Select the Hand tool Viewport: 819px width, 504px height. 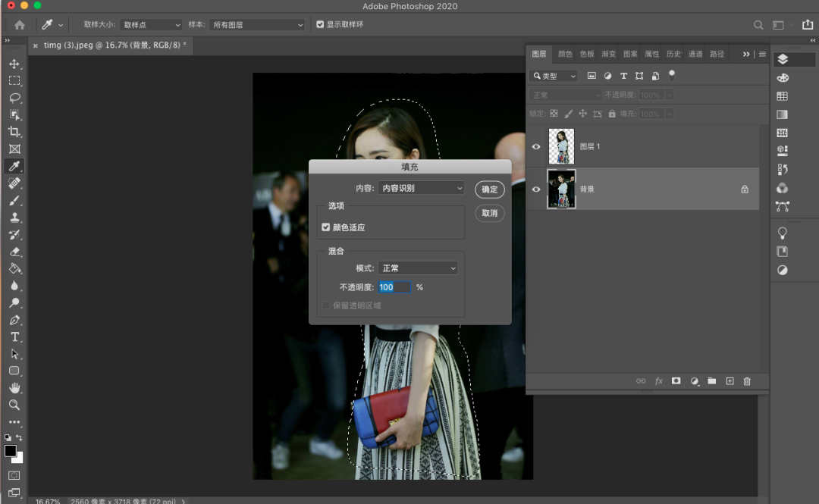click(14, 388)
